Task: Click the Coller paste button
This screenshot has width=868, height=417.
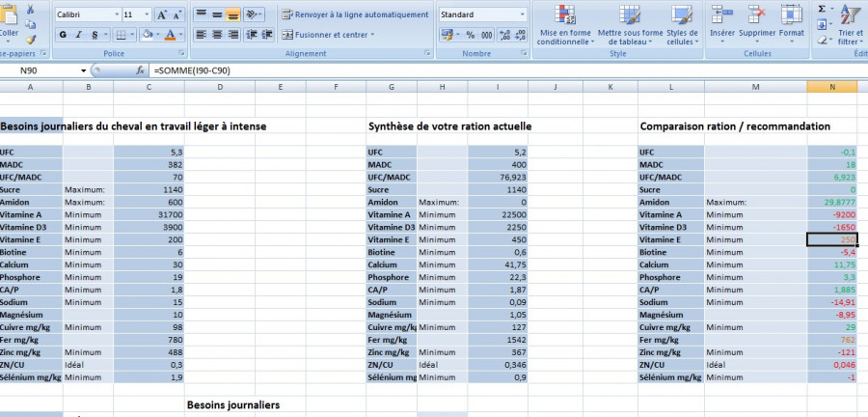Action: click(9, 22)
